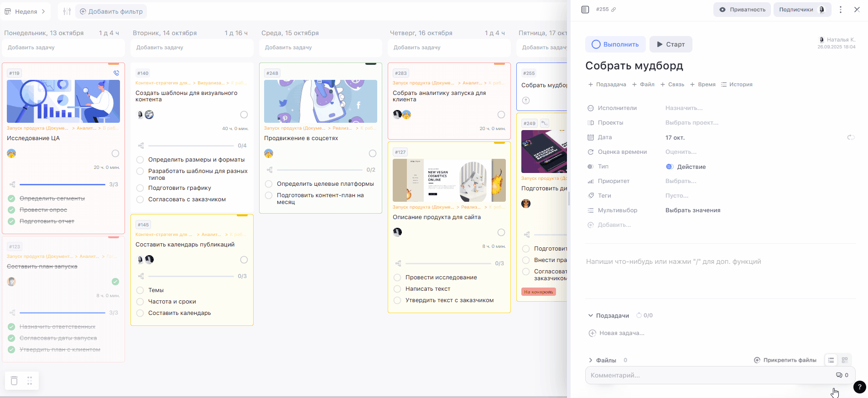
Task: Switch files to list view
Action: (x=831, y=360)
